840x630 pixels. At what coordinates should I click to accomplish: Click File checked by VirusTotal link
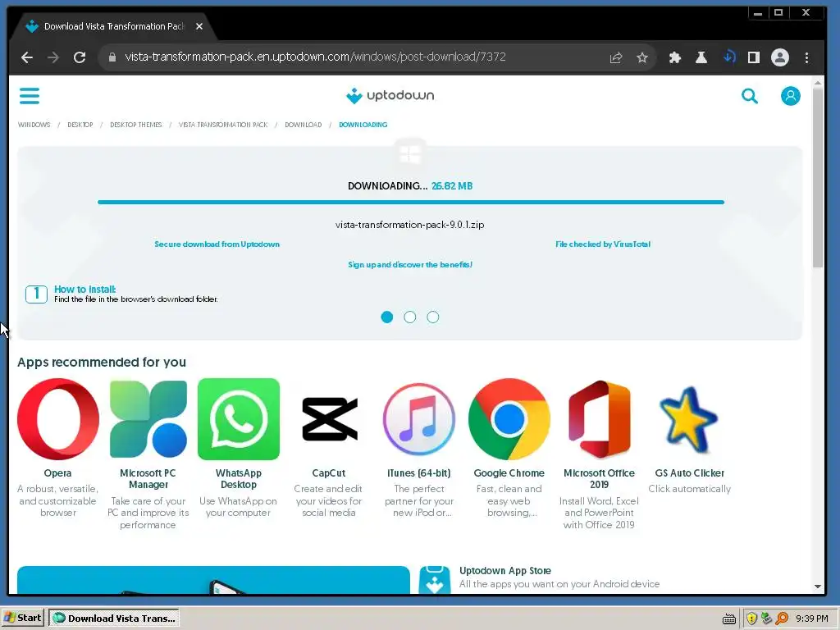click(603, 244)
